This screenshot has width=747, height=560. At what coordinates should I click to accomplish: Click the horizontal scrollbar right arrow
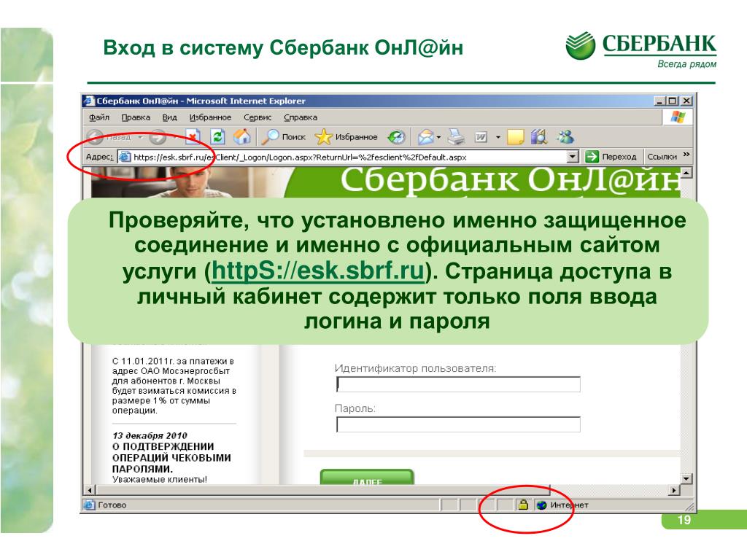click(674, 490)
